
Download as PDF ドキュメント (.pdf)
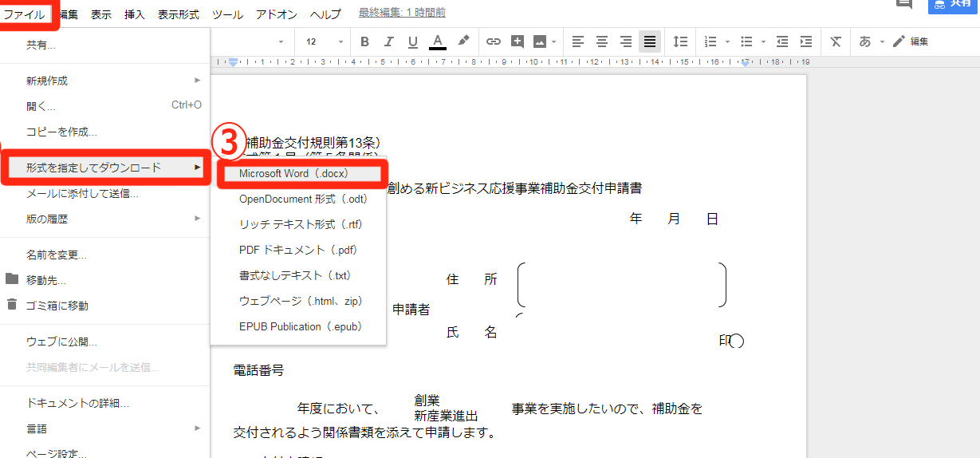click(x=298, y=250)
